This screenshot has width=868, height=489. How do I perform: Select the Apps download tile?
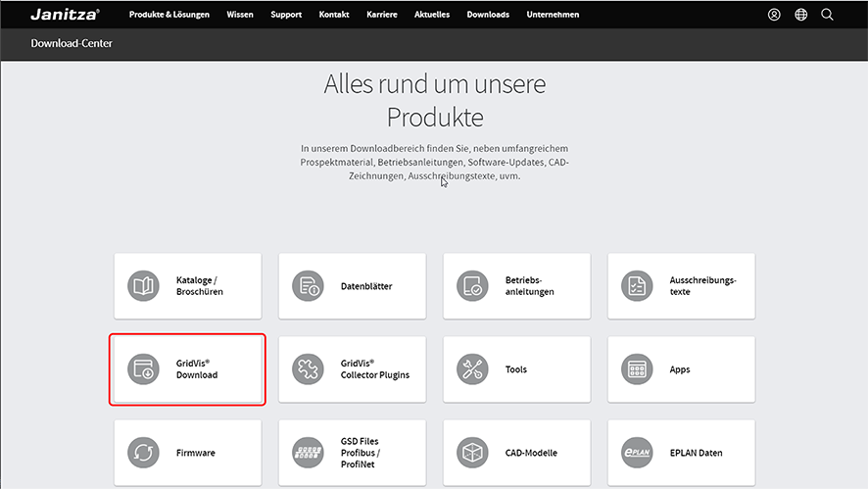click(x=681, y=369)
